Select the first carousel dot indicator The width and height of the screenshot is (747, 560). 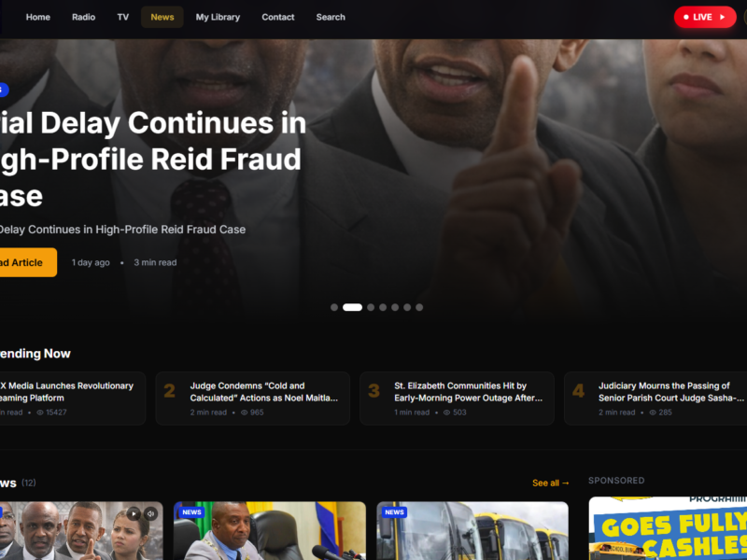[x=334, y=308]
